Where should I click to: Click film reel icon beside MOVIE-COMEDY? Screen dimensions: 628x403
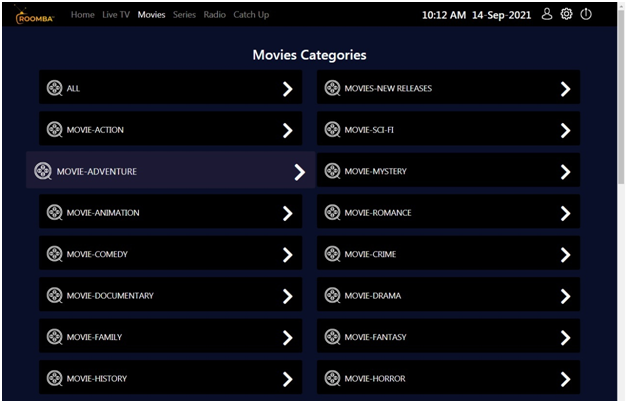point(55,254)
